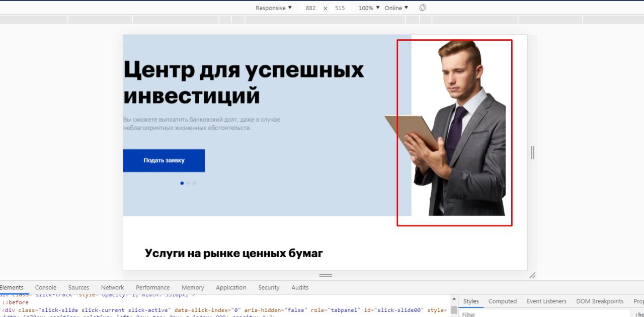The height and width of the screenshot is (317, 644).
Task: Click the heading Центр для успешных инвестиций
Action: pyautogui.click(x=244, y=82)
